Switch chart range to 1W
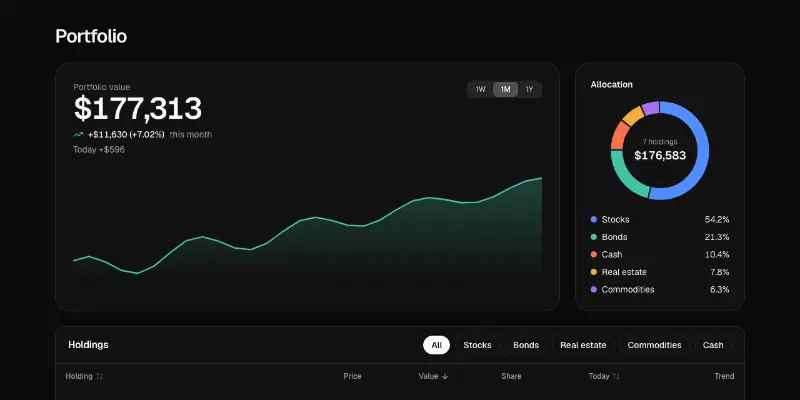The width and height of the screenshot is (800, 400). tap(481, 90)
